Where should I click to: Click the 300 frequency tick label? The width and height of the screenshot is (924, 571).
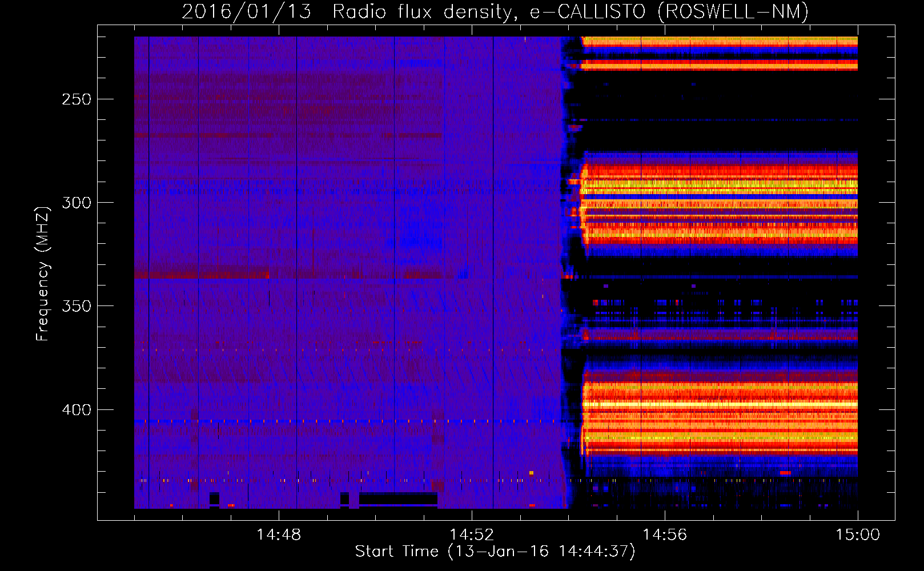[77, 203]
